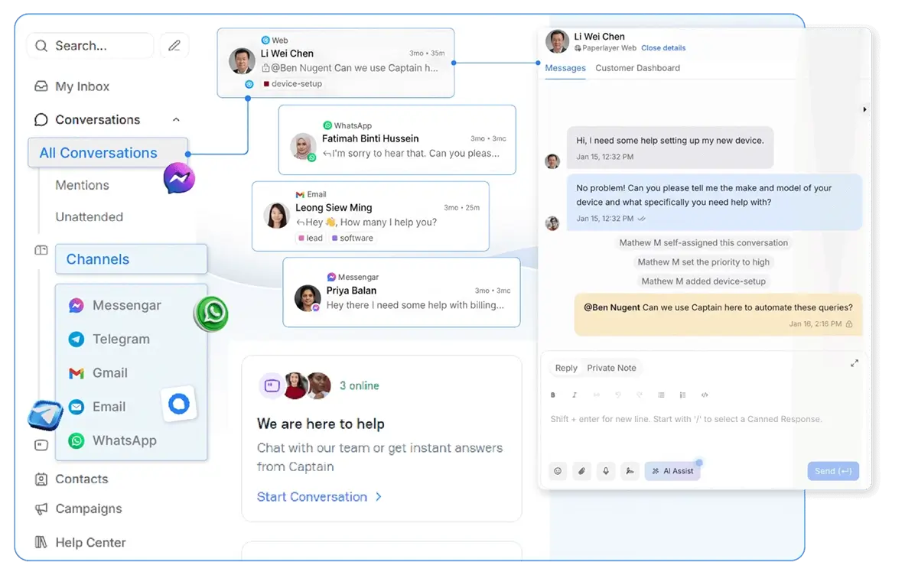The height and width of the screenshot is (588, 918).
Task: Open the Mentions folder
Action: tap(82, 185)
